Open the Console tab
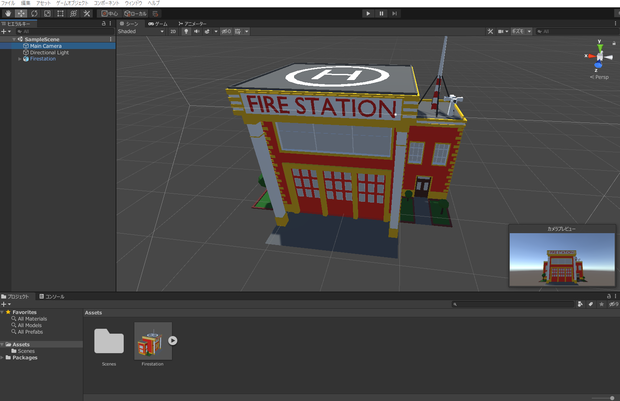Image resolution: width=620 pixels, height=401 pixels. pos(51,296)
